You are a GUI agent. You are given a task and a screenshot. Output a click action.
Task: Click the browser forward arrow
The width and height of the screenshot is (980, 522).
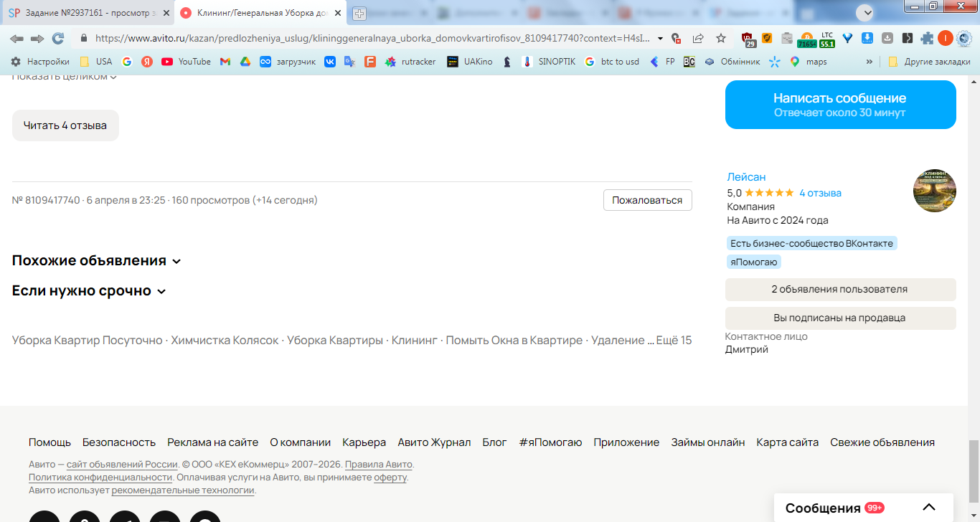click(37, 39)
